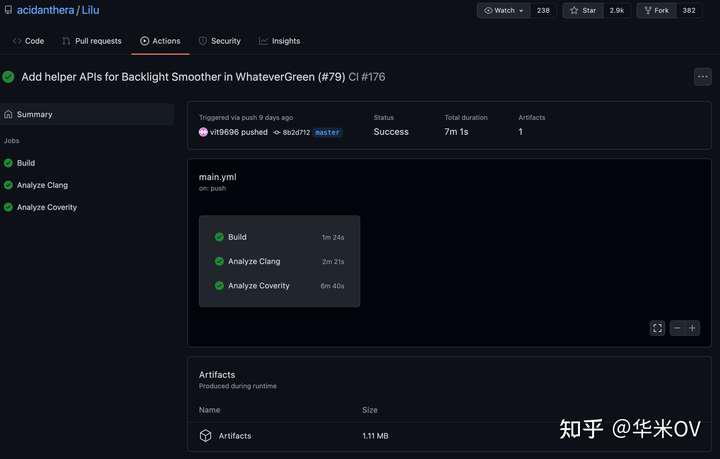
Task: Open the 238 watchers count
Action: [543, 11]
